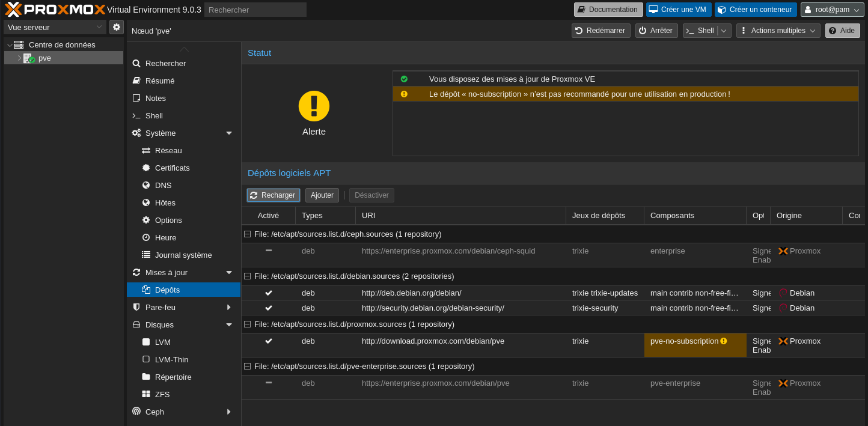Click the yellow alert status icon

point(314,106)
